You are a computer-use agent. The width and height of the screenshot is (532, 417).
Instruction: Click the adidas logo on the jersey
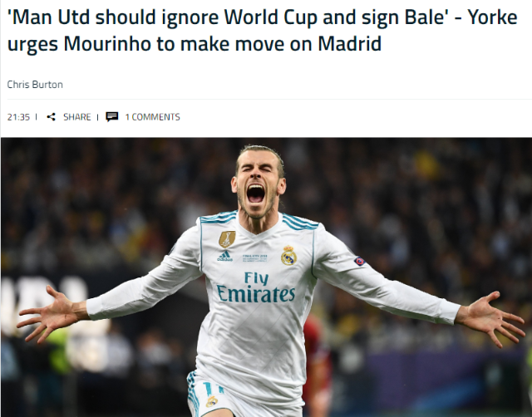(225, 256)
